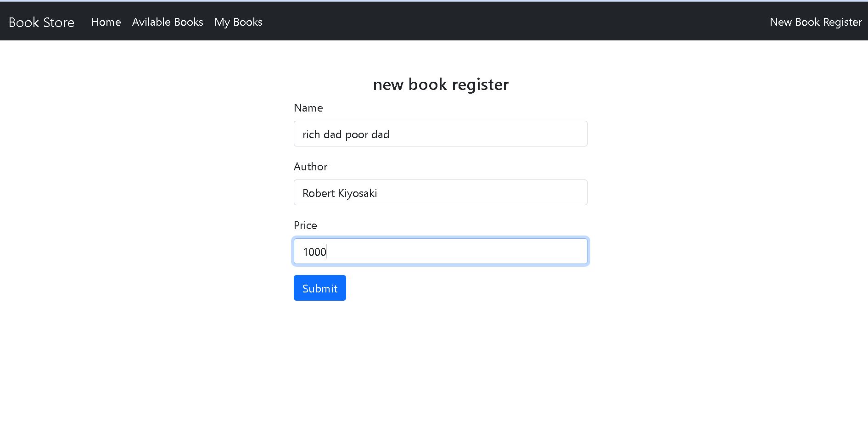Viewport: 868px width, 421px height.
Task: Focus the Name input field
Action: point(441,134)
